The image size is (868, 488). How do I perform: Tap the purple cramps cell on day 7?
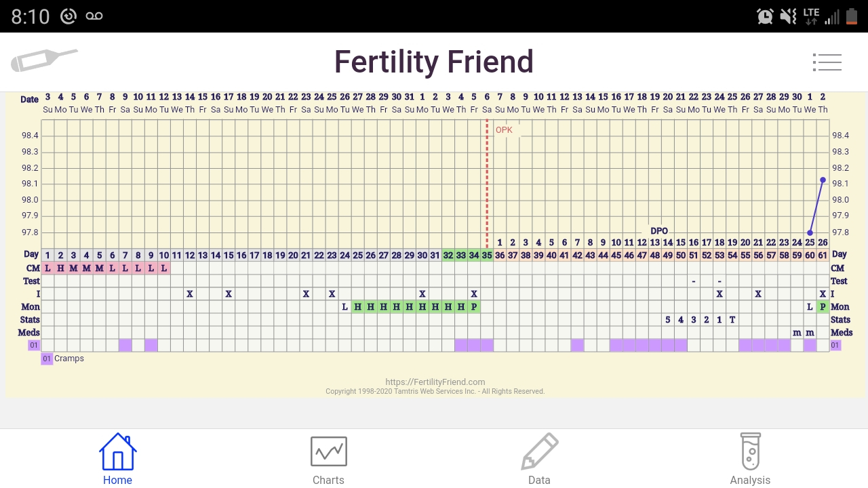coord(125,345)
